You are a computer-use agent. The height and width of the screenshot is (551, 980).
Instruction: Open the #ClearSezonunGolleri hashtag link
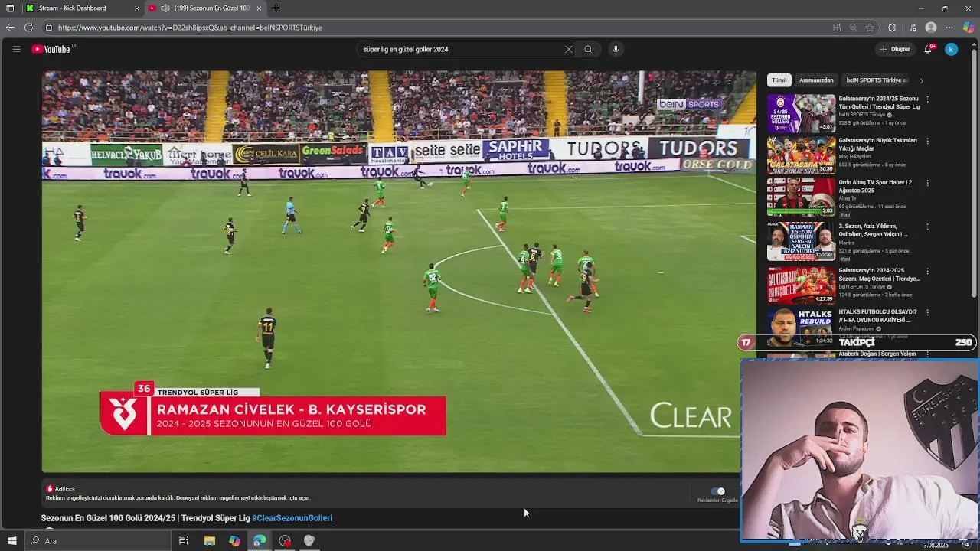[x=292, y=518]
